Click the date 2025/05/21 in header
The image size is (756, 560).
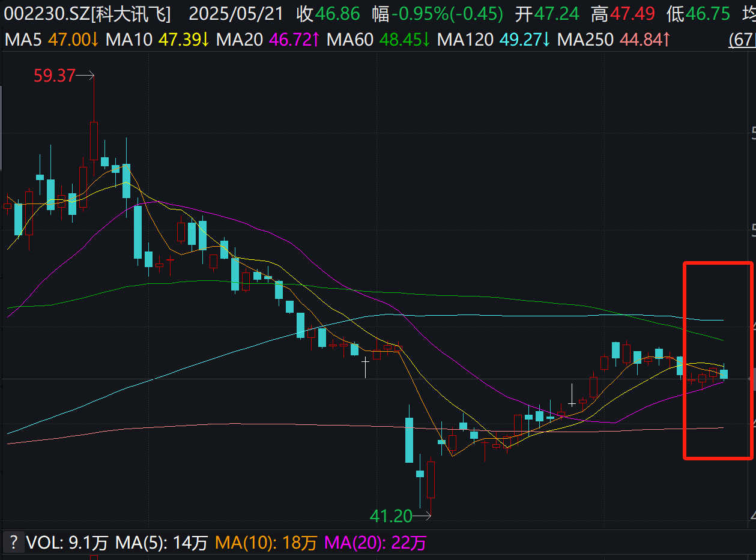[236, 14]
